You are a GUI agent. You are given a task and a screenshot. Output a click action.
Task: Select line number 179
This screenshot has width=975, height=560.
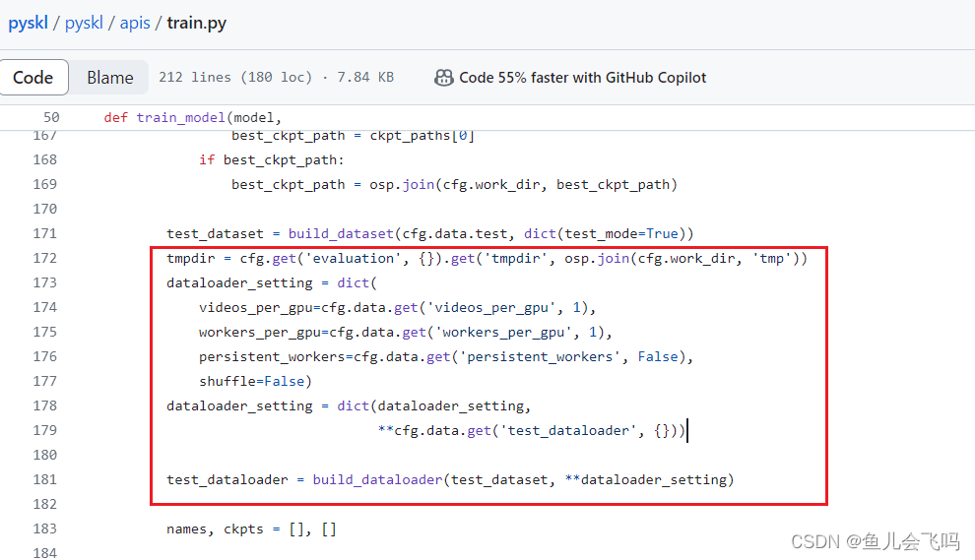click(44, 430)
